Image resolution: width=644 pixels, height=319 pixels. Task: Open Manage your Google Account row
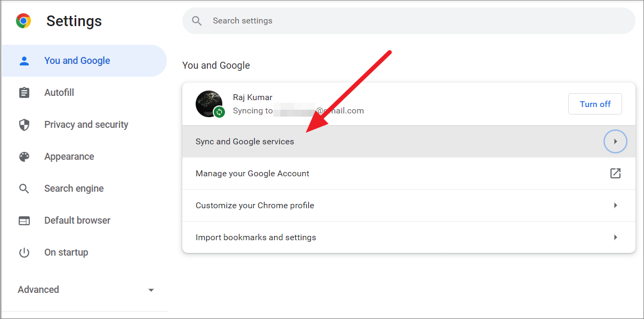tap(409, 174)
